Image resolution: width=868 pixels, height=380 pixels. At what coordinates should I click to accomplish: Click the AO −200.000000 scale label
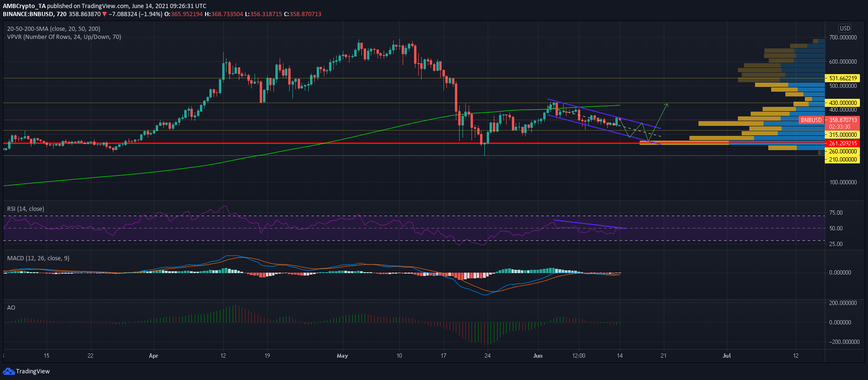[844, 342]
